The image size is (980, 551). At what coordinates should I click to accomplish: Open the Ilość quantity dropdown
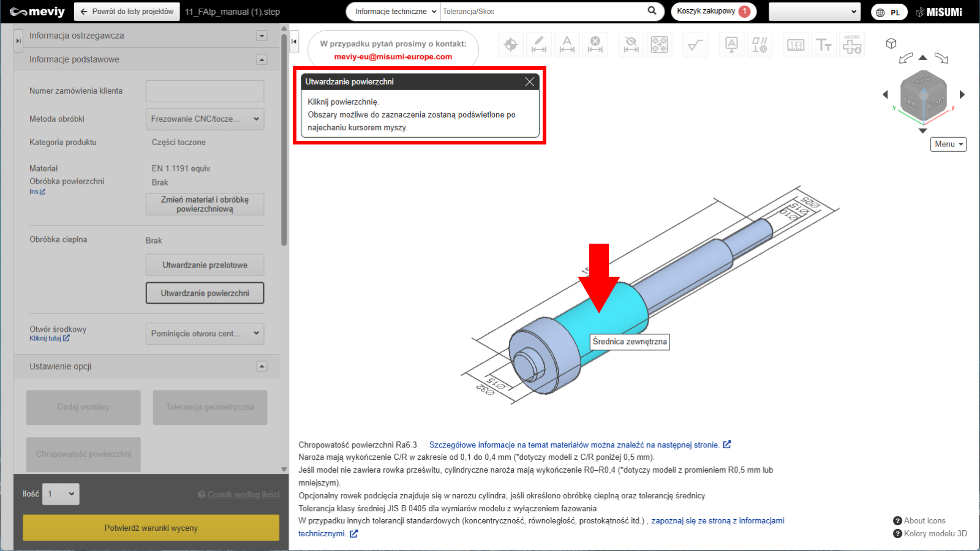click(61, 494)
